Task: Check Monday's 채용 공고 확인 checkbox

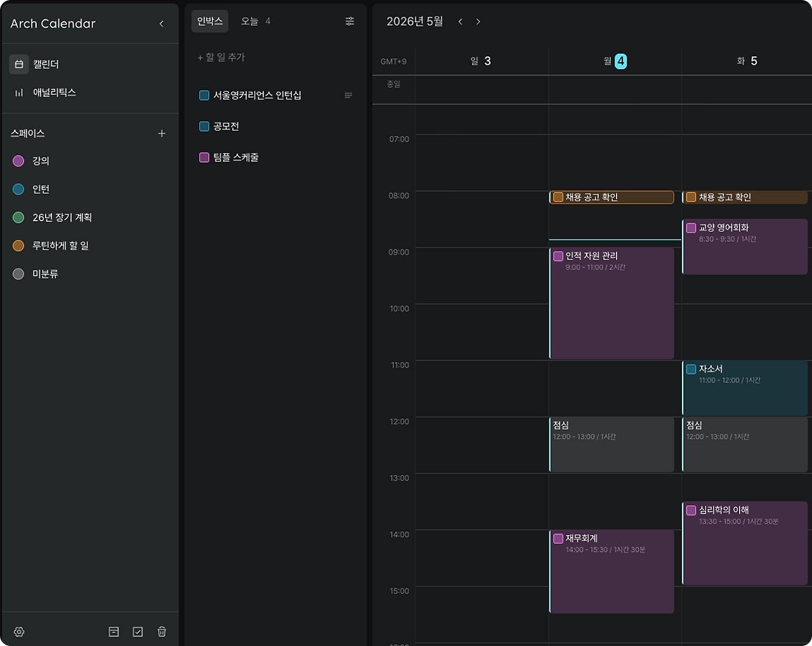Action: click(558, 197)
